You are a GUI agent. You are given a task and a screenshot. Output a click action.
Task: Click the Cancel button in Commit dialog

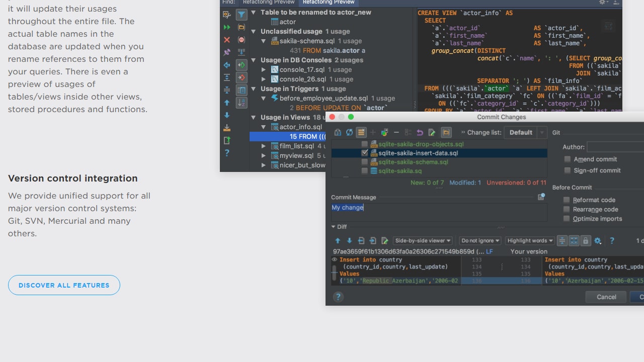click(606, 297)
